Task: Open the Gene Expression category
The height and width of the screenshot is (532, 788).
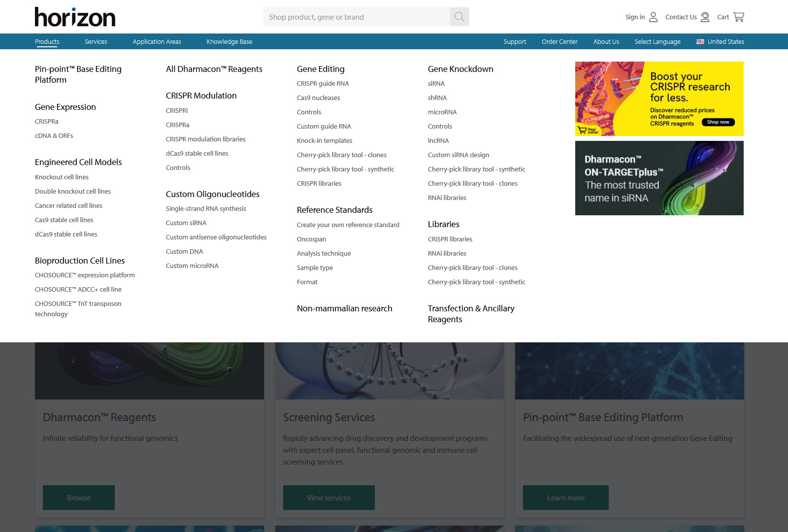Action: pyautogui.click(x=66, y=107)
